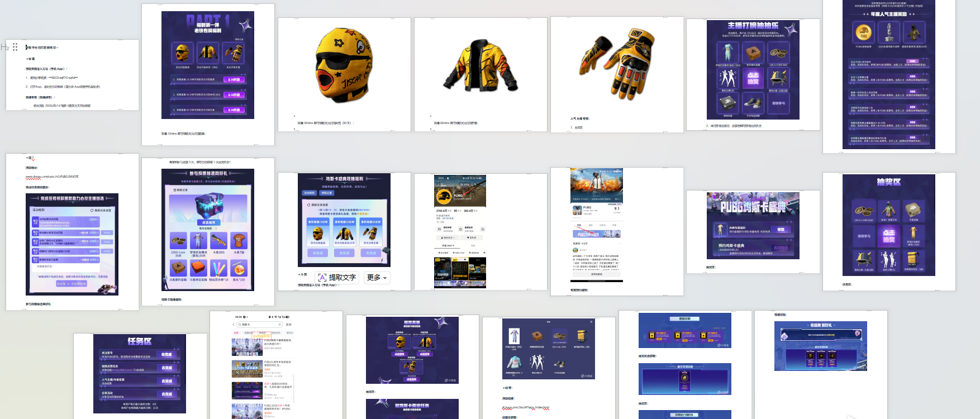Click the 年度人气主播奖励 rewards image
Screen dimensions: 980x419
tap(888, 74)
